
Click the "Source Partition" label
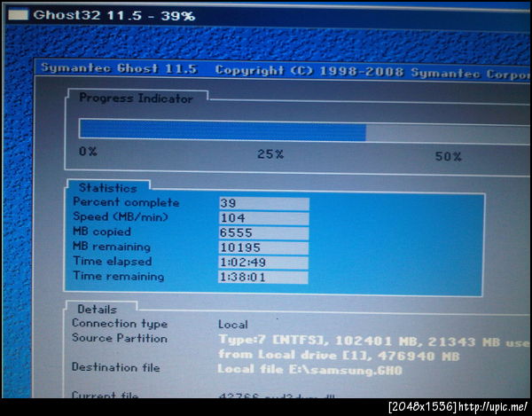click(120, 338)
